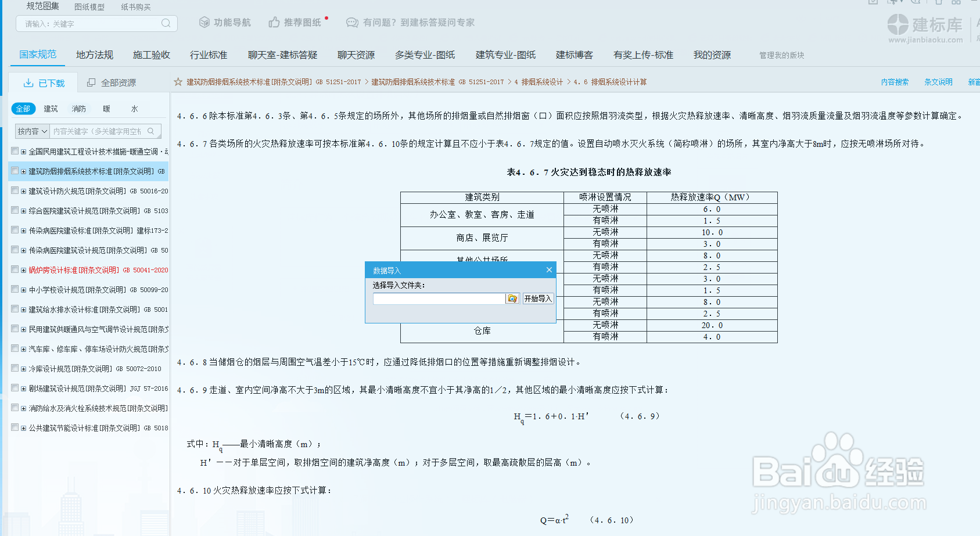The height and width of the screenshot is (536, 980).
Task: Expand the 中小学校设计规范 entry
Action: coord(23,289)
